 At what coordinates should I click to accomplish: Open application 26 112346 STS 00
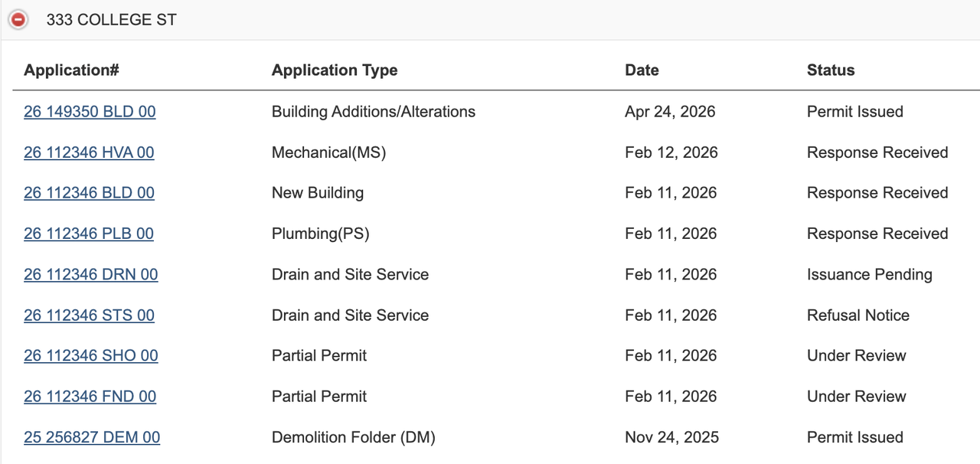[89, 315]
